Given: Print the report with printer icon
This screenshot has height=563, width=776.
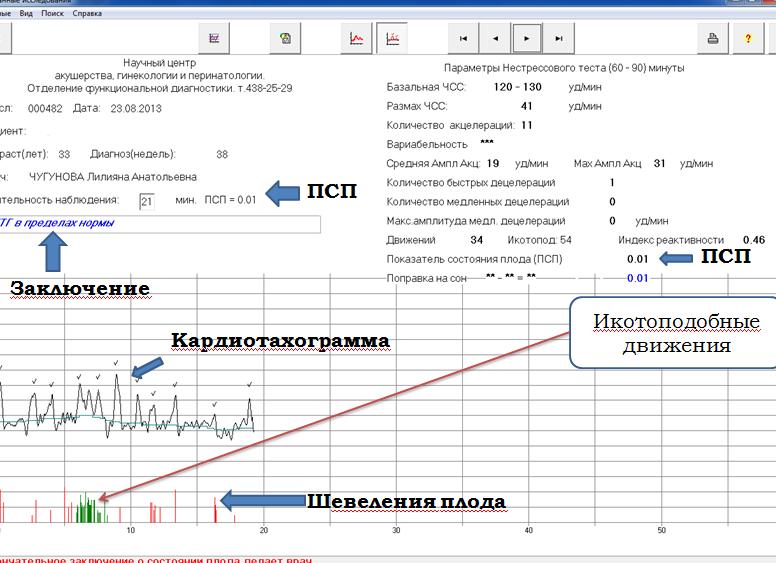Looking at the screenshot, I should coord(714,39).
